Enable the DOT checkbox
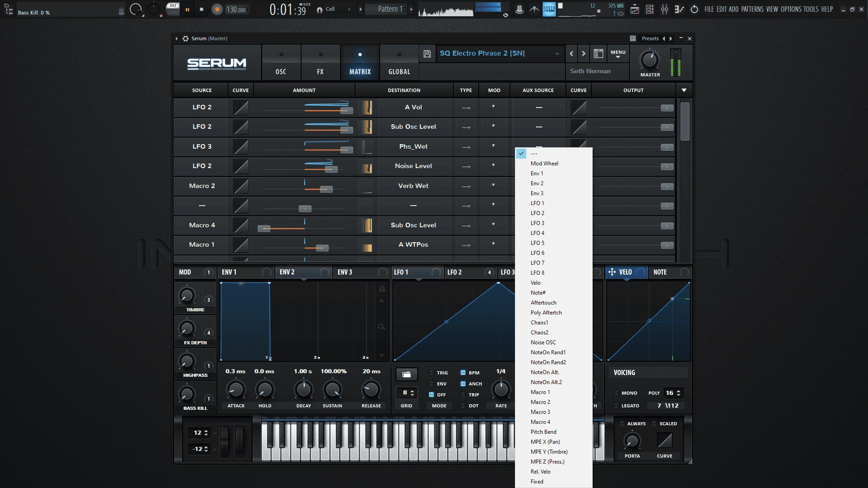 tap(463, 406)
